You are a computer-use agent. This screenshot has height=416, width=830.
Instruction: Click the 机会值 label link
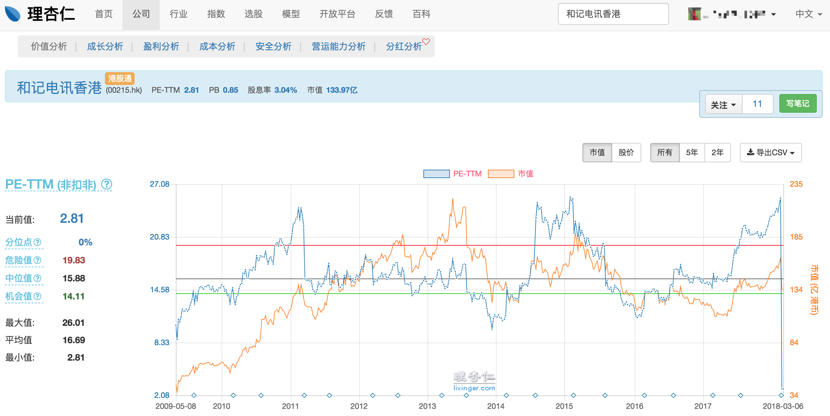tap(19, 296)
